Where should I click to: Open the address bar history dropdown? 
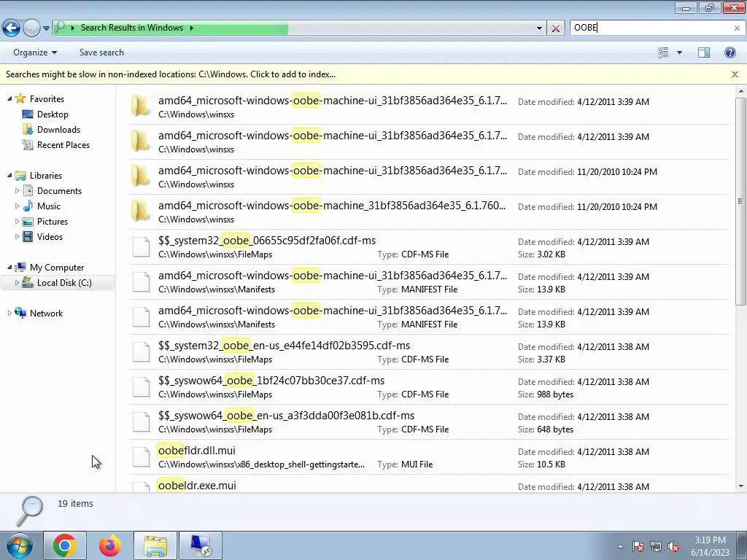[539, 28]
